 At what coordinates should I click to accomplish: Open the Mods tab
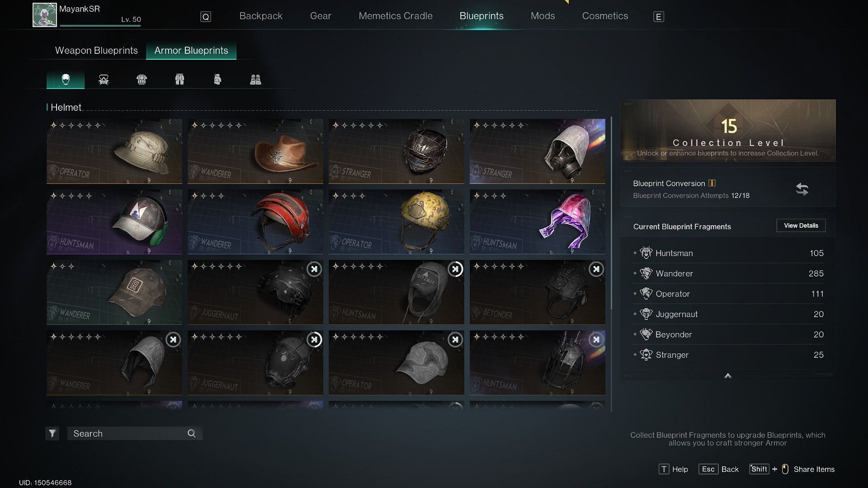[x=542, y=16]
